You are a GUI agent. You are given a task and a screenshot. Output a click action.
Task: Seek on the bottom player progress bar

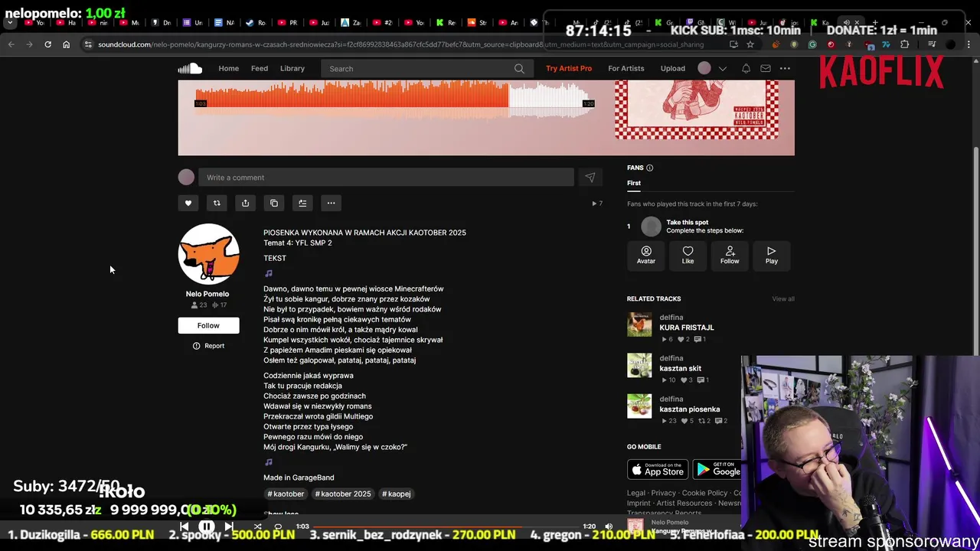coord(446,527)
